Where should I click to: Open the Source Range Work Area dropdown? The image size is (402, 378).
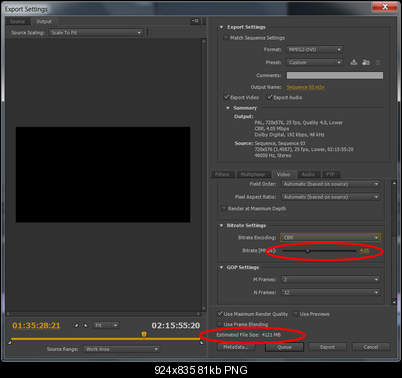coord(121,349)
